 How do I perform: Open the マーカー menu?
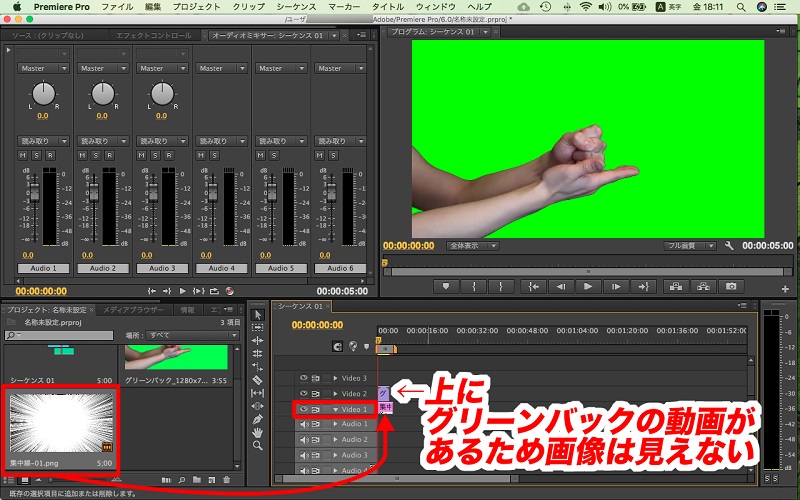click(x=344, y=7)
